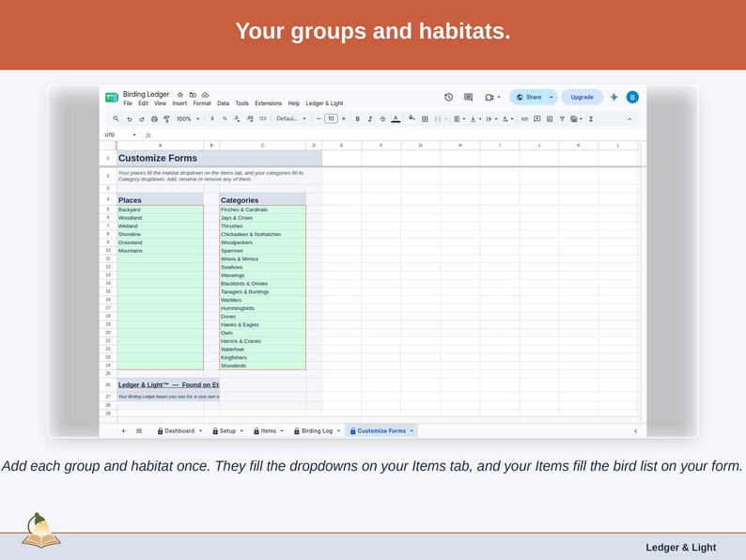Open the all sheets list icon

139,431
